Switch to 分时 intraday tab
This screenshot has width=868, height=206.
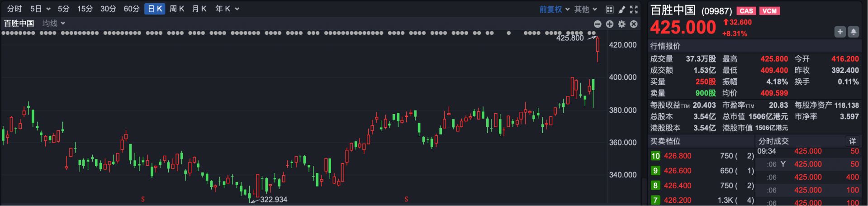(14, 9)
